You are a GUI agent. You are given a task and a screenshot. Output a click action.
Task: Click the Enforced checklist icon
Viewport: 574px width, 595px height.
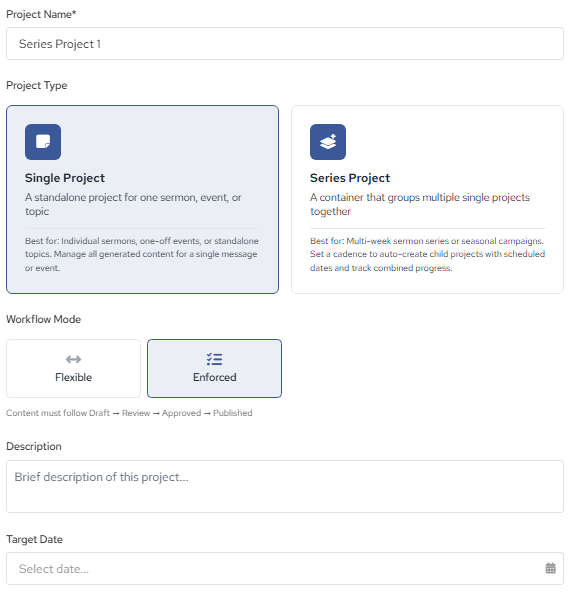coord(214,359)
